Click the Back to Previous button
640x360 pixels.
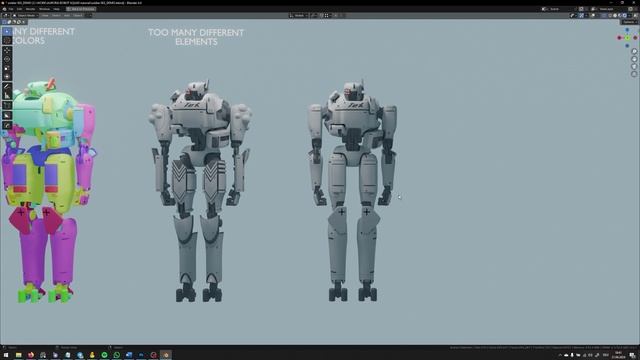point(81,9)
